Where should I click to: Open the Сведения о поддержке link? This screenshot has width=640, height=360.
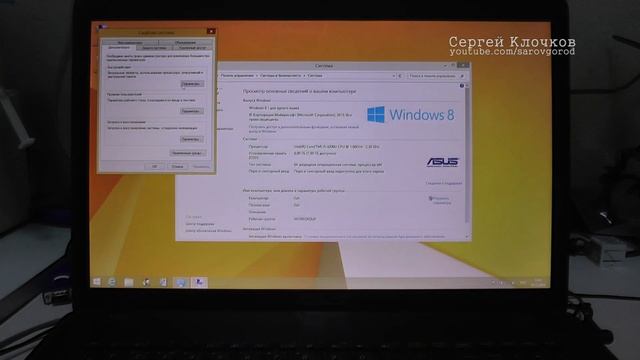click(x=444, y=183)
